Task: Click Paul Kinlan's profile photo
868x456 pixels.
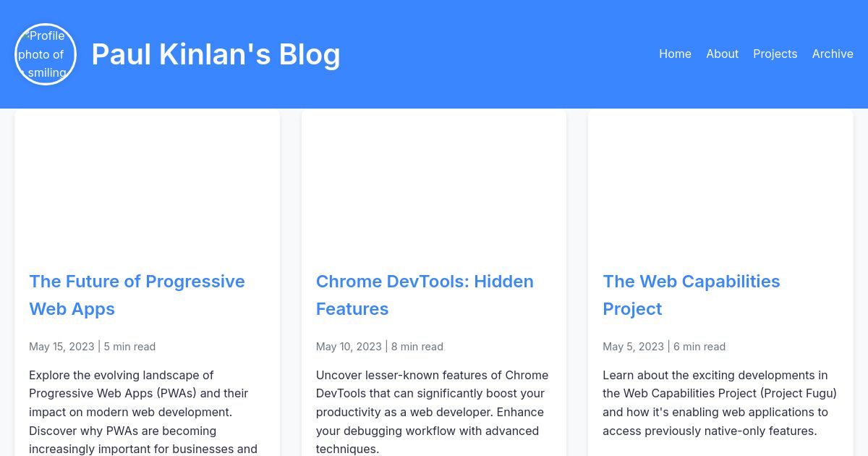Action: point(45,54)
